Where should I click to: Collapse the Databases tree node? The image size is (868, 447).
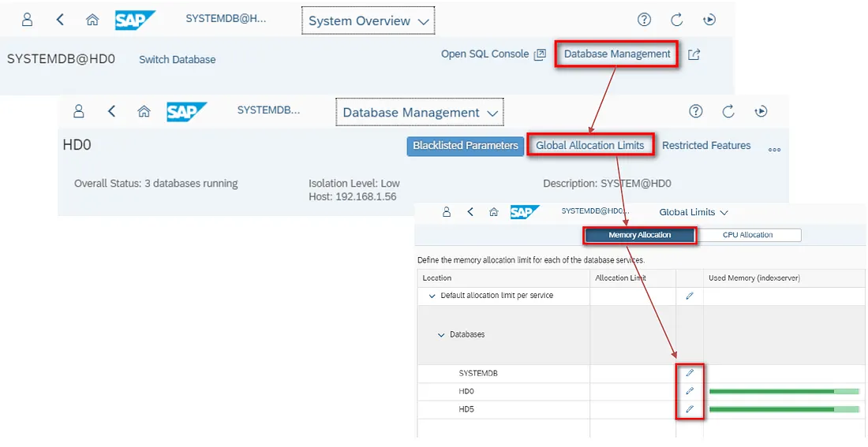click(x=441, y=335)
